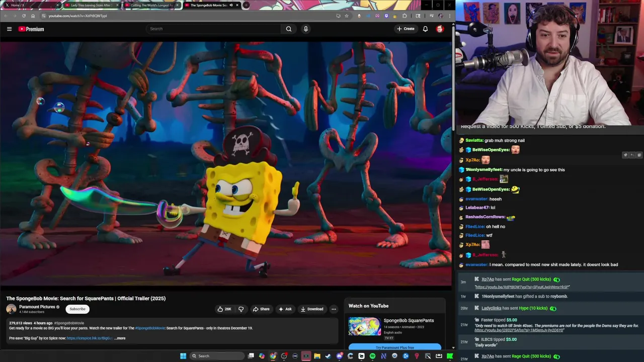
Task: Expand the description with ...more
Action: pyautogui.click(x=120, y=338)
